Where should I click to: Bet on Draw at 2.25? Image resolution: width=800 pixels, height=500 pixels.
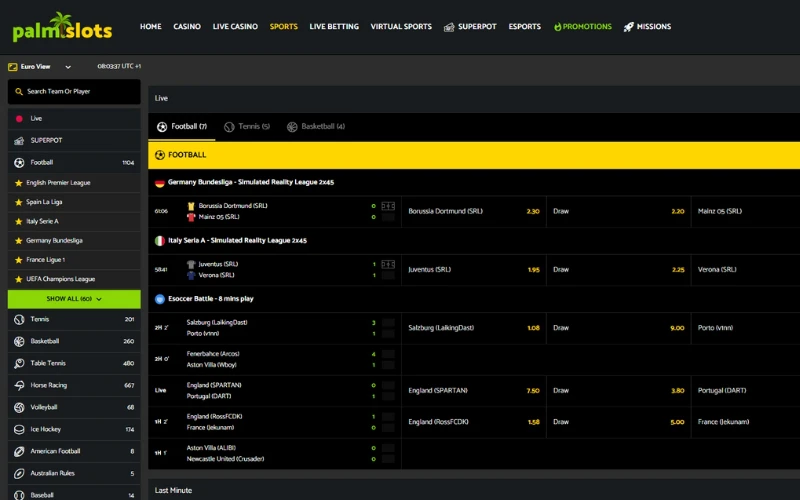coord(618,270)
